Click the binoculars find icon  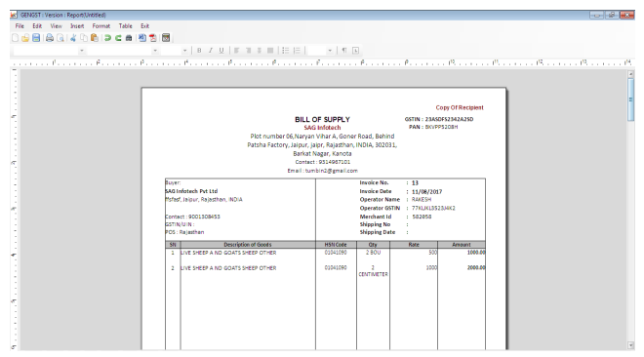click(129, 38)
